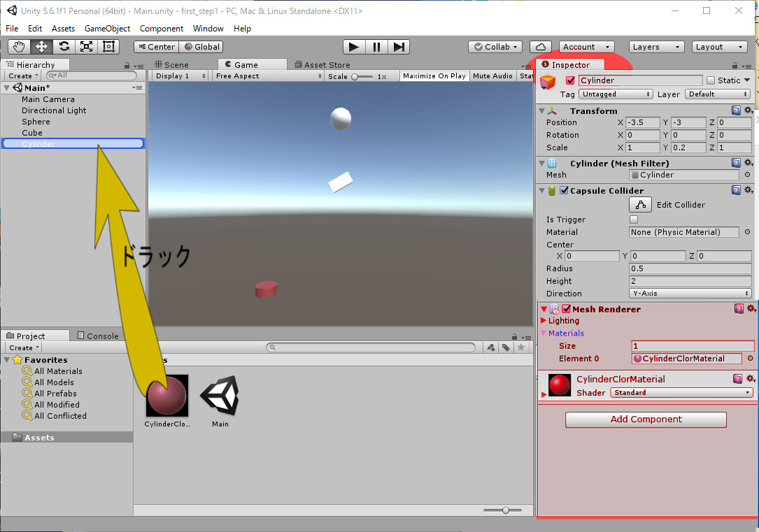Click the Pause button
The image size is (759, 532).
coord(376,47)
